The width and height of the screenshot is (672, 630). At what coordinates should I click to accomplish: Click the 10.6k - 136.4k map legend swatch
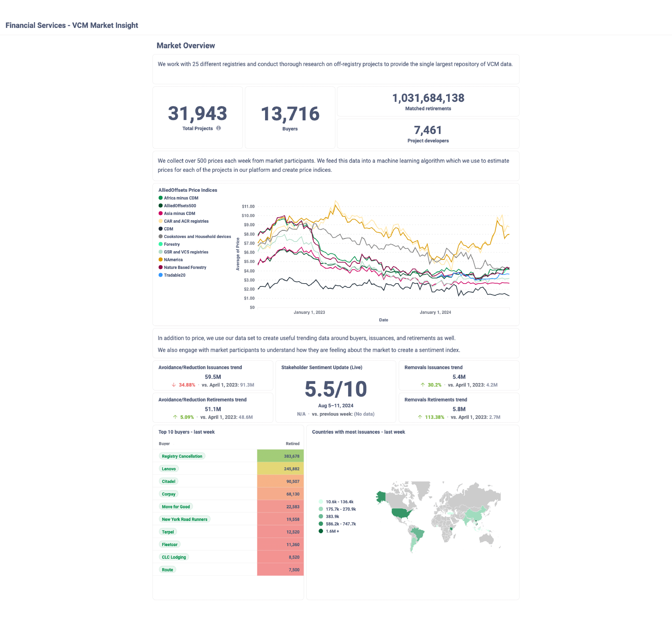[x=321, y=502]
